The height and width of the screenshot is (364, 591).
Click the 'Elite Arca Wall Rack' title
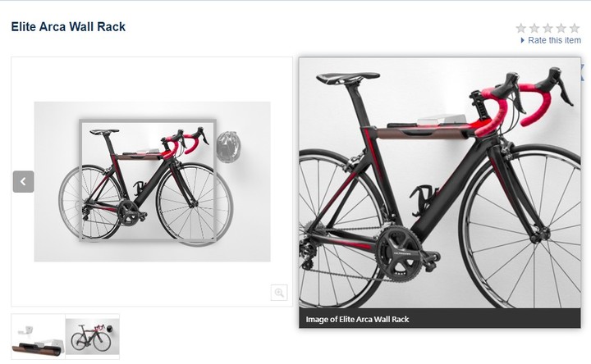tap(68, 27)
